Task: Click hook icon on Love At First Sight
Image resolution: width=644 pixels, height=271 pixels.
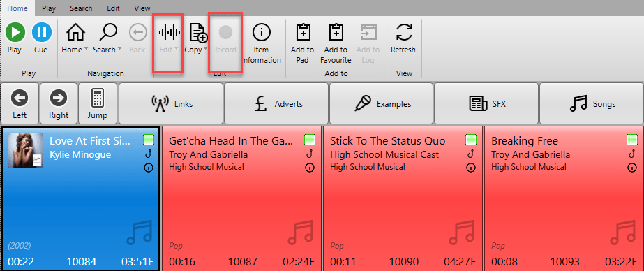Action: pyautogui.click(x=149, y=154)
